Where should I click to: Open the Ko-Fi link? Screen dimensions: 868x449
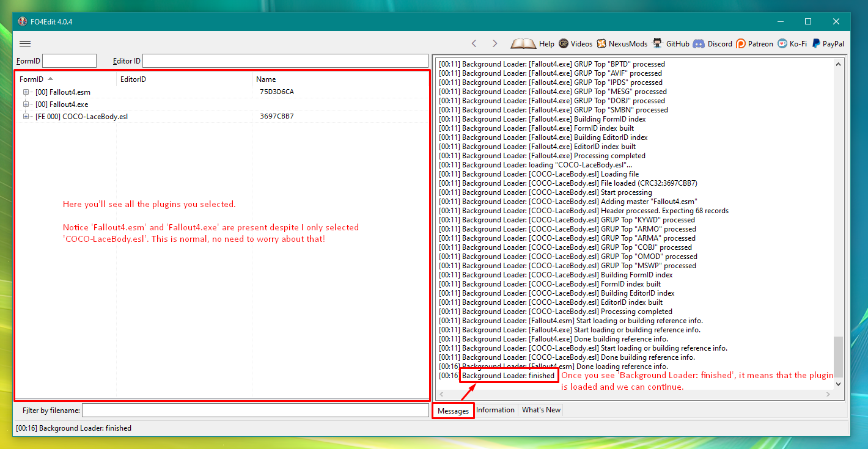pyautogui.click(x=792, y=43)
